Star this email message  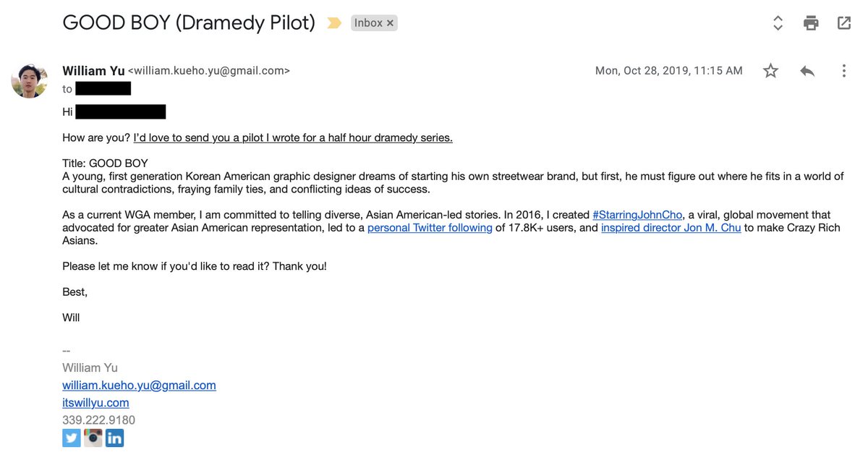pos(771,71)
